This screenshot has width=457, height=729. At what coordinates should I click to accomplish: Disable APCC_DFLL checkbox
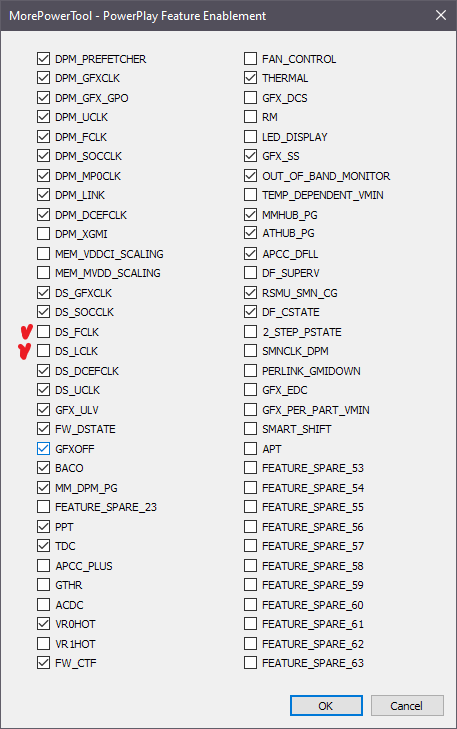point(251,254)
